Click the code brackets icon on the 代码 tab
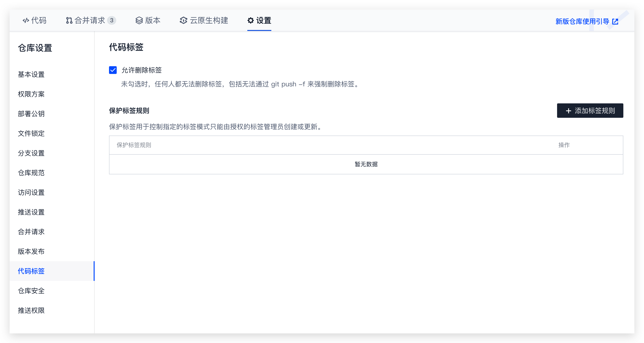The image size is (644, 343). [26, 20]
